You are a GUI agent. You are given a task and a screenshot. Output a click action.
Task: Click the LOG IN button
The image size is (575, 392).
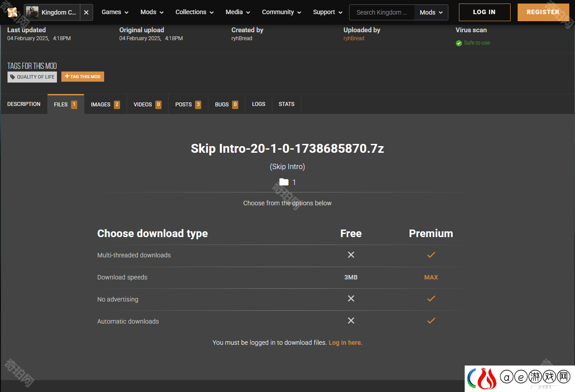tap(485, 12)
